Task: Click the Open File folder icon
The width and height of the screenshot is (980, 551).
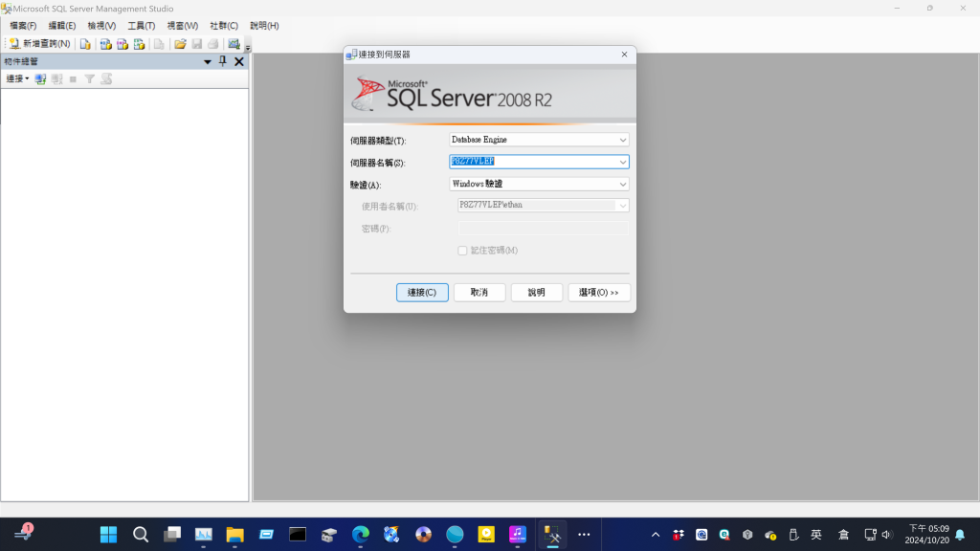Action: click(x=180, y=44)
